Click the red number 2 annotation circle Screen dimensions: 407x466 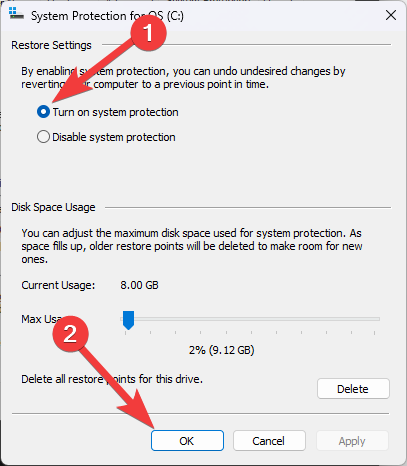pyautogui.click(x=71, y=334)
